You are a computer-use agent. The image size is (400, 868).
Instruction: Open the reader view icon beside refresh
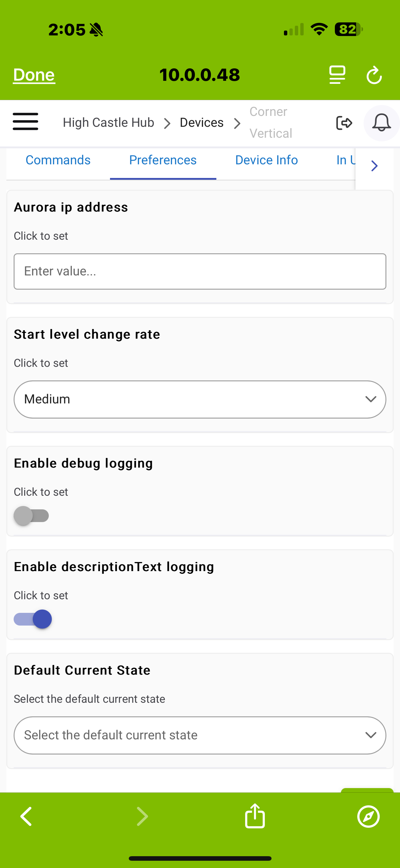(337, 75)
